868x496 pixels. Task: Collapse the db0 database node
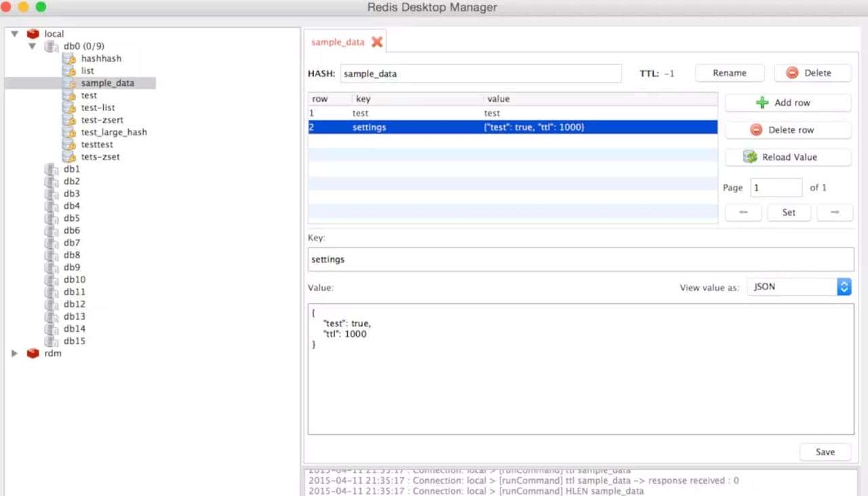32,46
